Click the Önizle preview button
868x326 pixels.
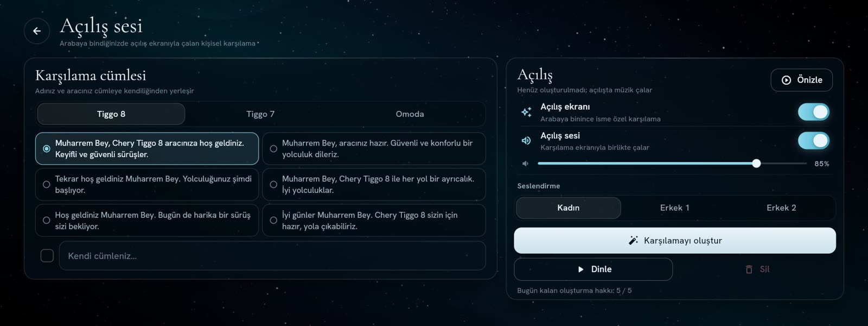(802, 80)
